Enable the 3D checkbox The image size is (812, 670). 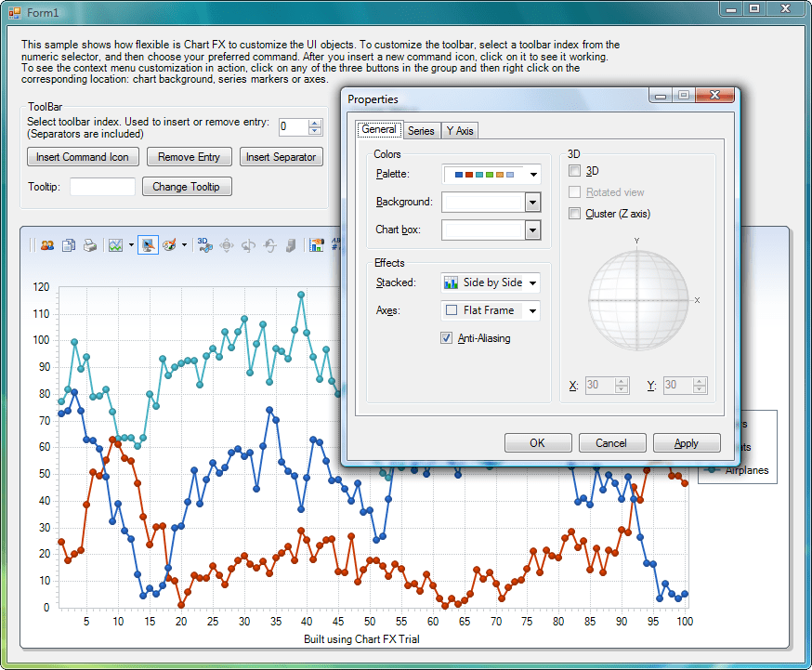point(573,171)
